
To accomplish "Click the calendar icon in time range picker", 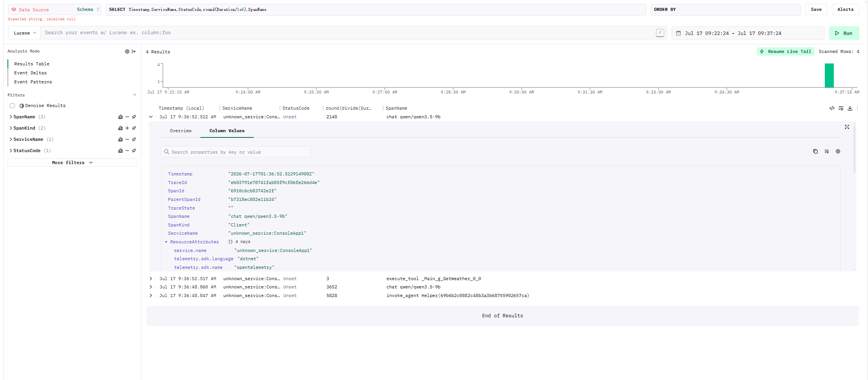I will [678, 33].
